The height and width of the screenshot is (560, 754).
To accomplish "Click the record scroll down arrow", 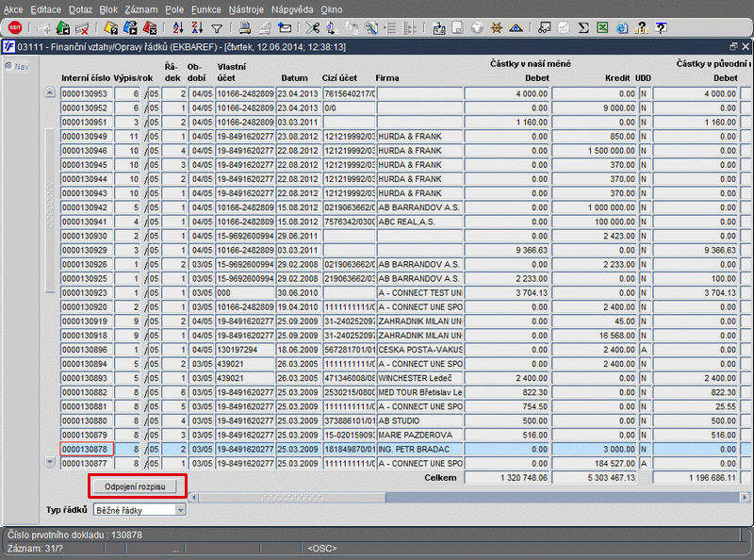I will click(50, 462).
